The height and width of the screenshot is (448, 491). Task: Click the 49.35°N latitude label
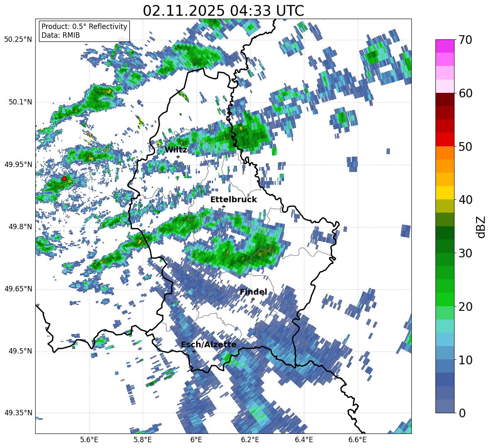click(x=19, y=413)
